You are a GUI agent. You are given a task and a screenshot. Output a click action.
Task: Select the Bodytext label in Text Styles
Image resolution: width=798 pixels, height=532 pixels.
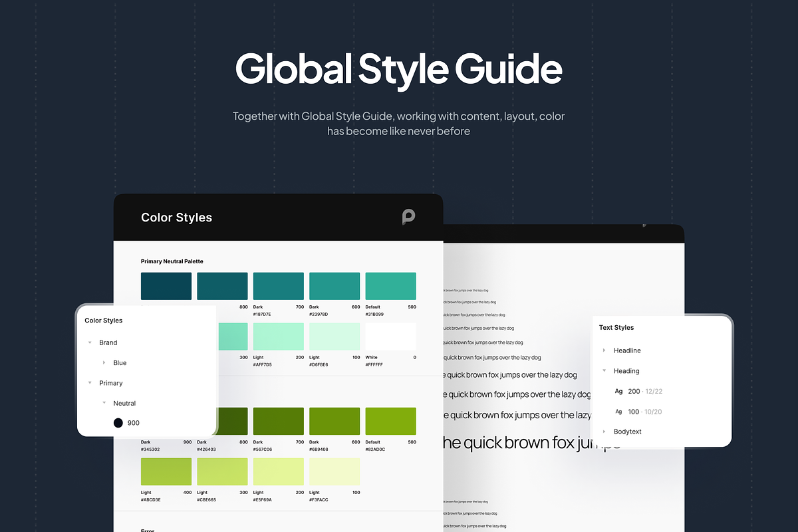point(628,432)
